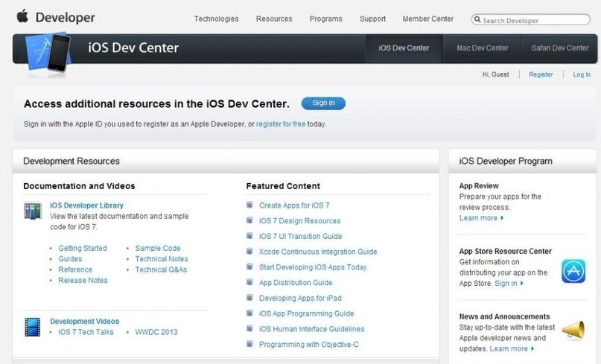
Task: Click document icon beside iOS Human Interface Guidelines
Action: point(249,328)
